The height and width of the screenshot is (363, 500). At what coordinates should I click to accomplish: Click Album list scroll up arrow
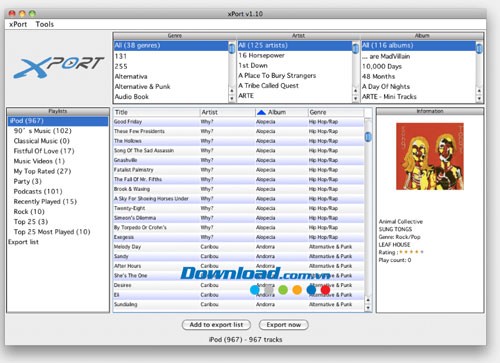(479, 91)
